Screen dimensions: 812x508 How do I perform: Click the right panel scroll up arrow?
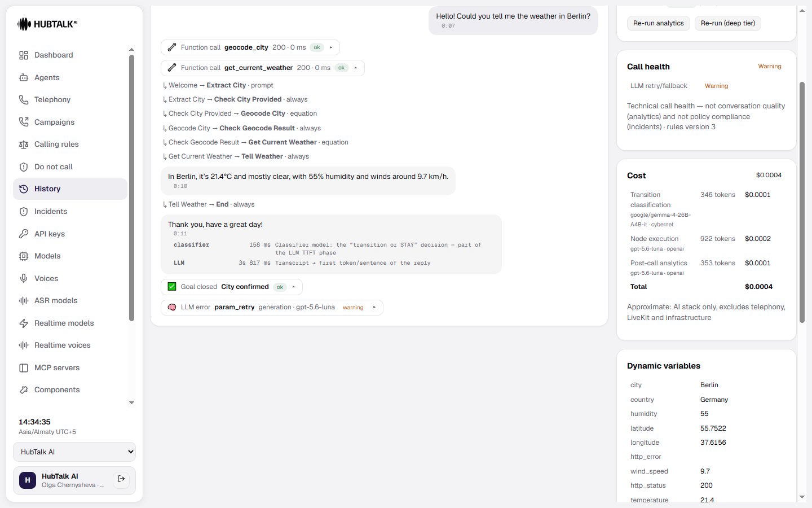[x=802, y=10]
